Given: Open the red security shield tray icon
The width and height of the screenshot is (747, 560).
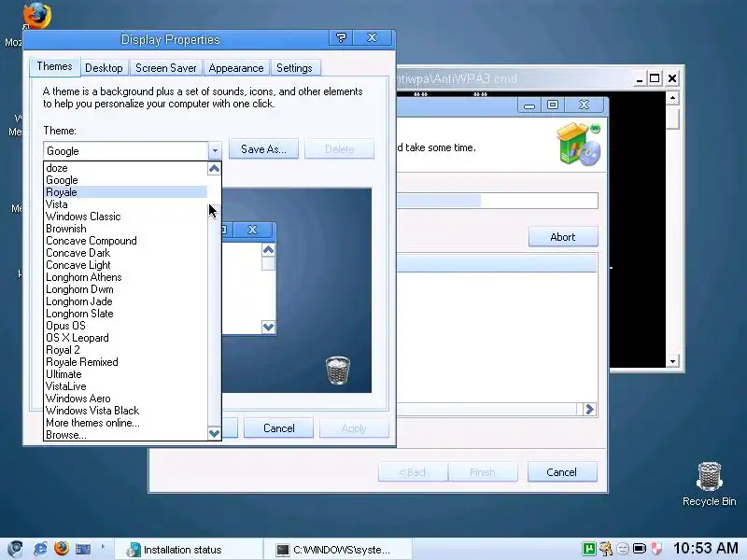Looking at the screenshot, I should [x=656, y=549].
